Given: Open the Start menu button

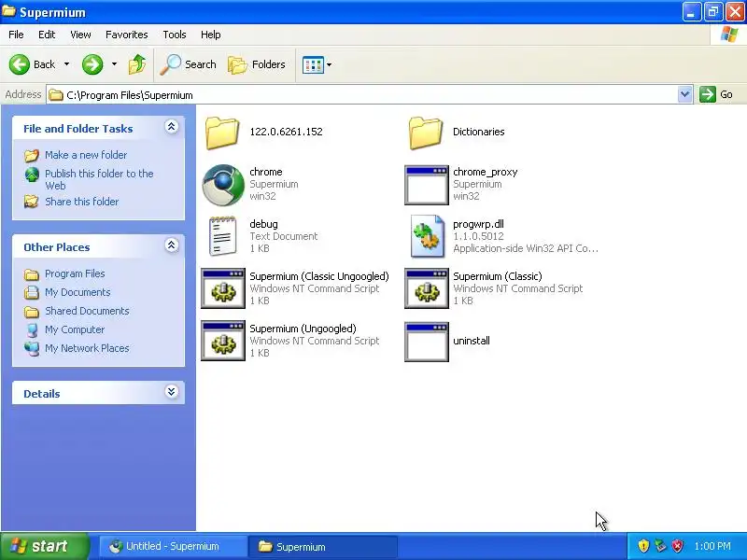Looking at the screenshot, I should pyautogui.click(x=45, y=546).
